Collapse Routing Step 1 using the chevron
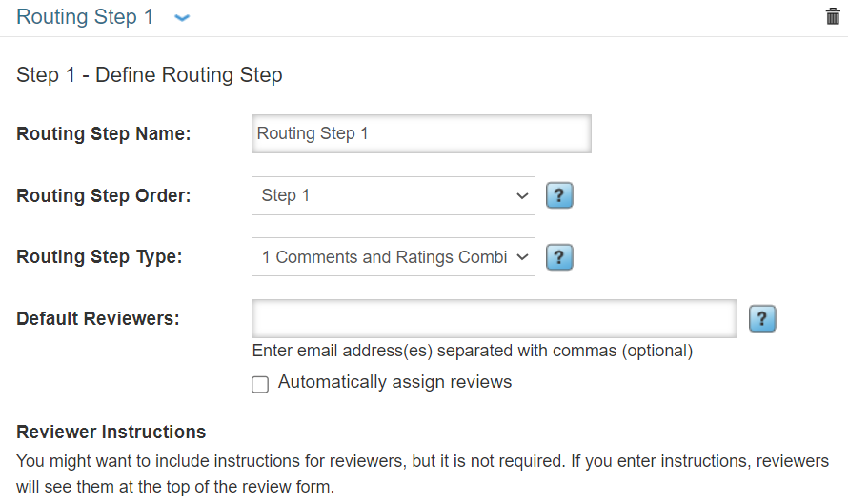 [183, 18]
